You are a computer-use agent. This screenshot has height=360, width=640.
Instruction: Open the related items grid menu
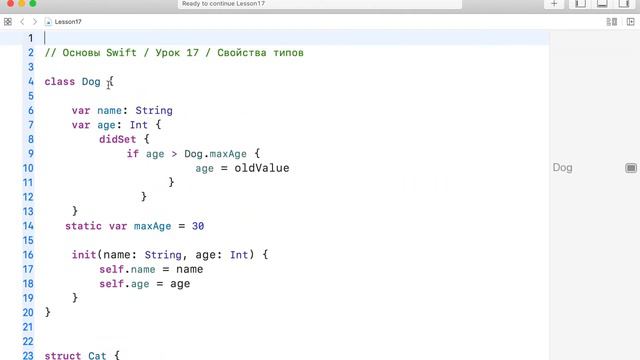click(8, 22)
